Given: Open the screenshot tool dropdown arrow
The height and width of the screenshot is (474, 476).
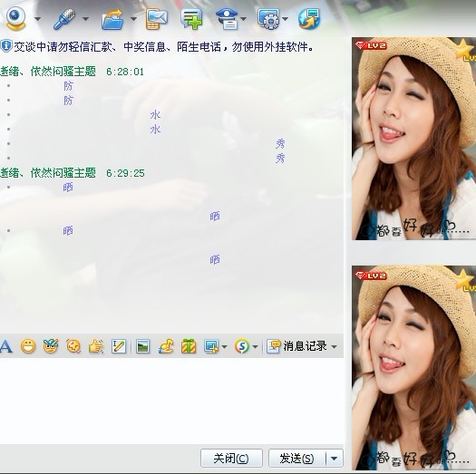Looking at the screenshot, I should coord(224,346).
